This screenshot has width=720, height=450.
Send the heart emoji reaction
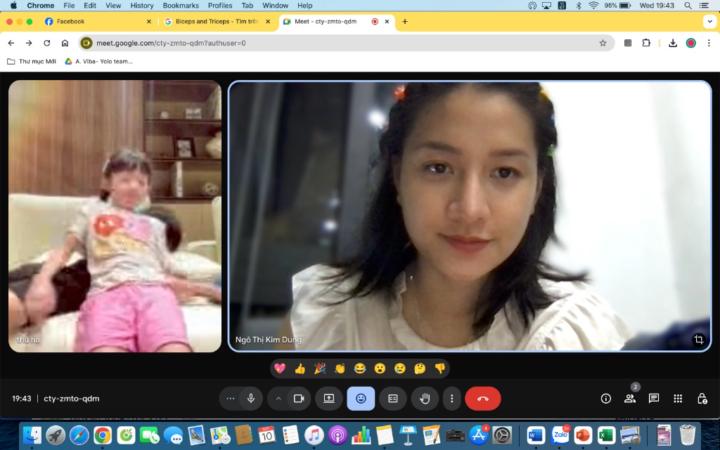(280, 368)
